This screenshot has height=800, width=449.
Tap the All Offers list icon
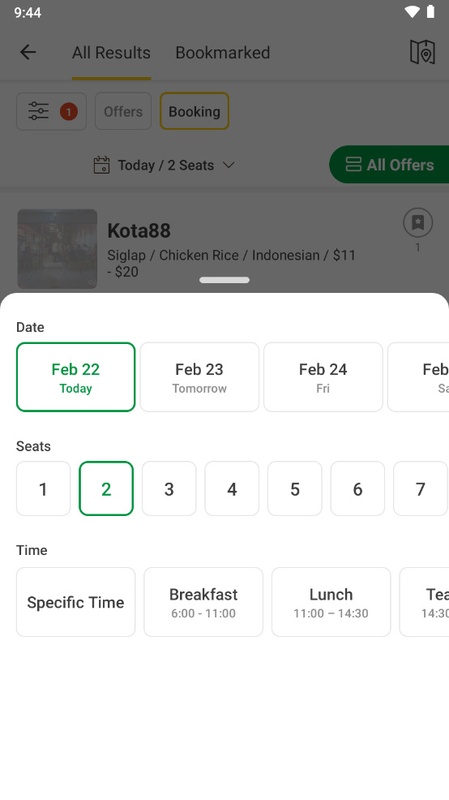tap(353, 165)
